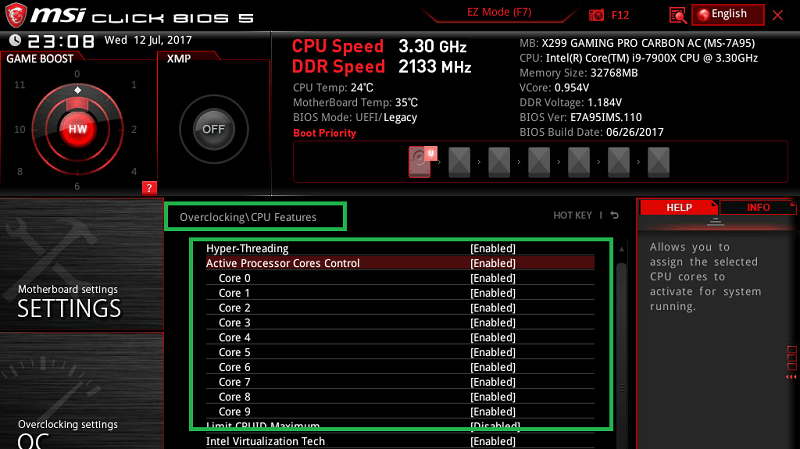Switch to the INFO tab
800x449 pixels.
point(758,207)
